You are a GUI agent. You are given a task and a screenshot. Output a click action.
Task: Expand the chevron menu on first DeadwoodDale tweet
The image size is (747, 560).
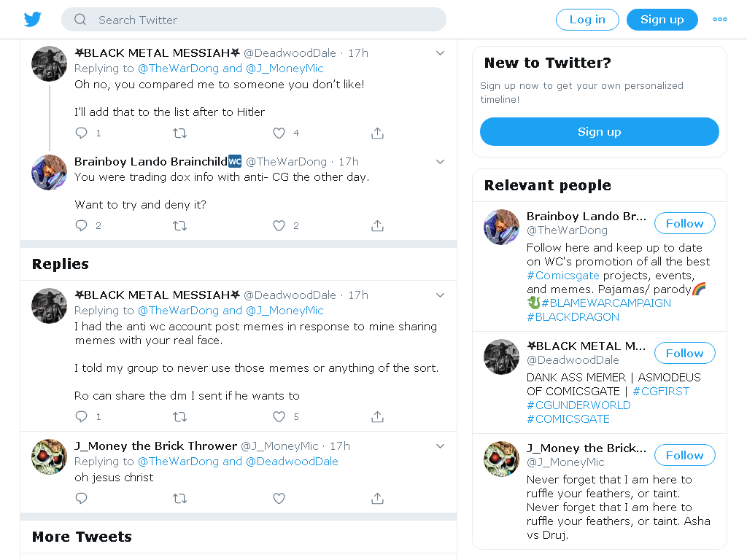point(440,52)
